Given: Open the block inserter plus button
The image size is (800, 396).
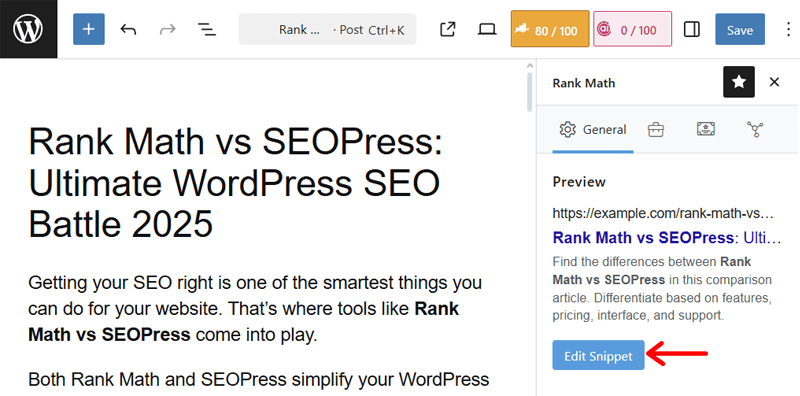Looking at the screenshot, I should pos(89,30).
